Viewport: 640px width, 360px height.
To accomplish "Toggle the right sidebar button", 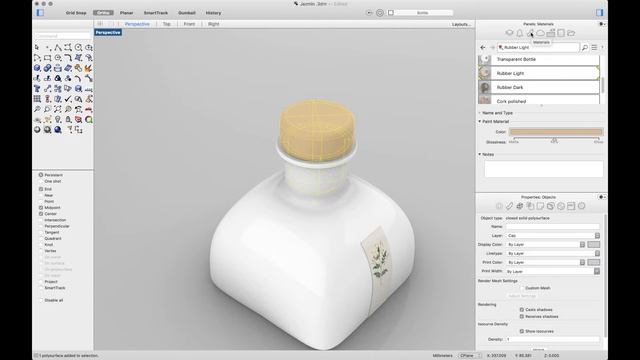I will point(600,13).
